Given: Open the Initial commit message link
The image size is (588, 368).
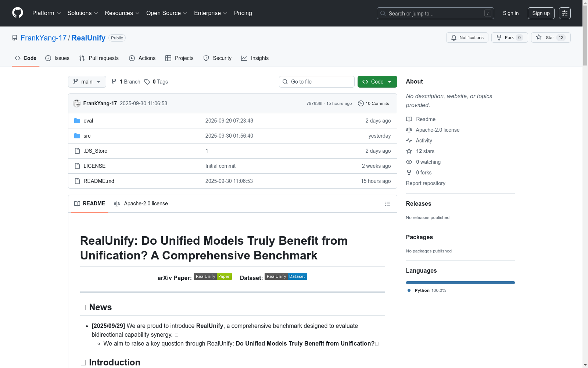Looking at the screenshot, I should (220, 166).
